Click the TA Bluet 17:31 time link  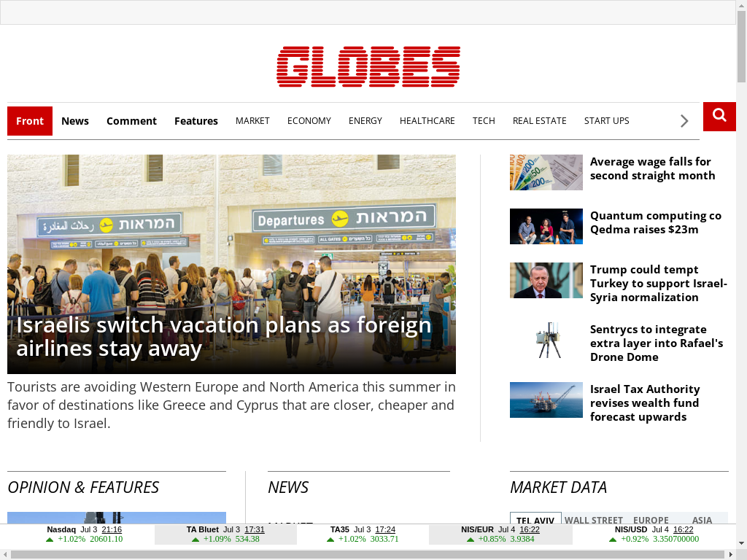[x=255, y=529]
